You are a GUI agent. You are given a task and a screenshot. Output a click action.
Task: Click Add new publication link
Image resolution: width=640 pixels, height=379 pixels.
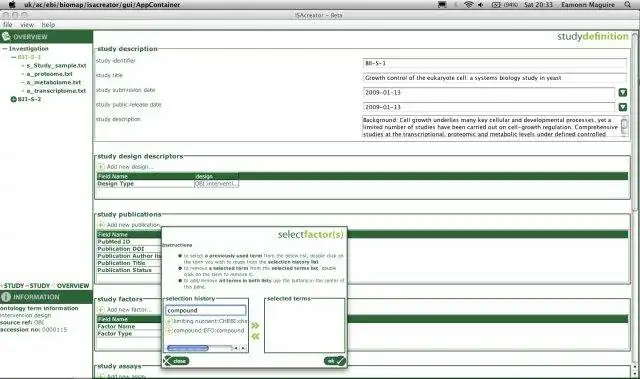[133, 225]
